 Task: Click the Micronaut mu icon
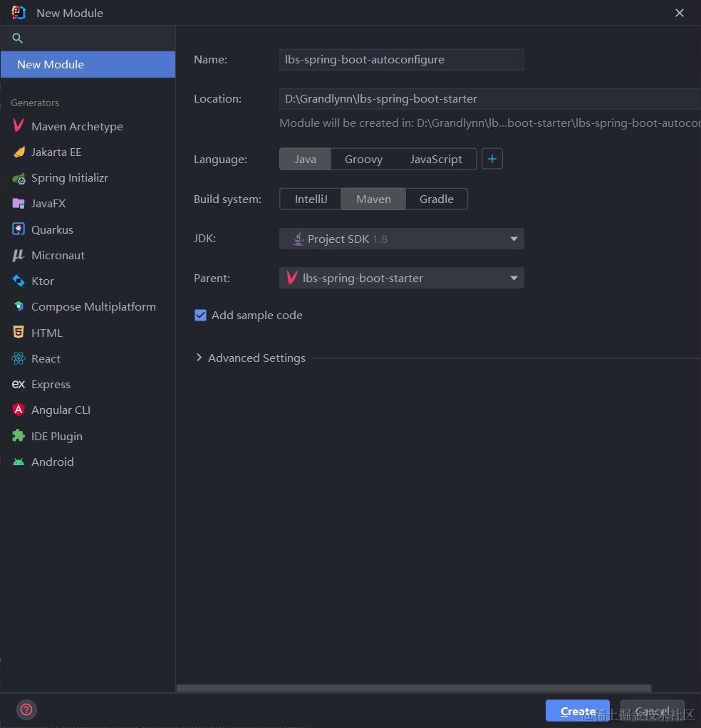tap(19, 255)
